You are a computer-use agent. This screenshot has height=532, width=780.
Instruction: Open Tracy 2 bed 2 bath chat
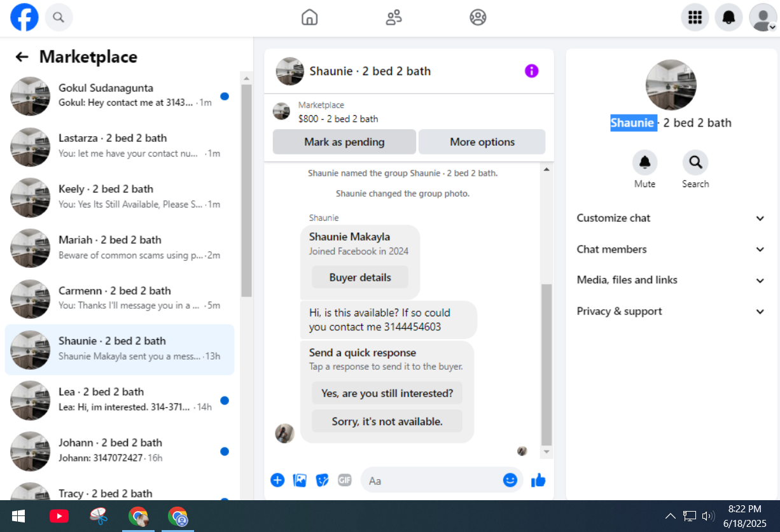[x=120, y=489]
